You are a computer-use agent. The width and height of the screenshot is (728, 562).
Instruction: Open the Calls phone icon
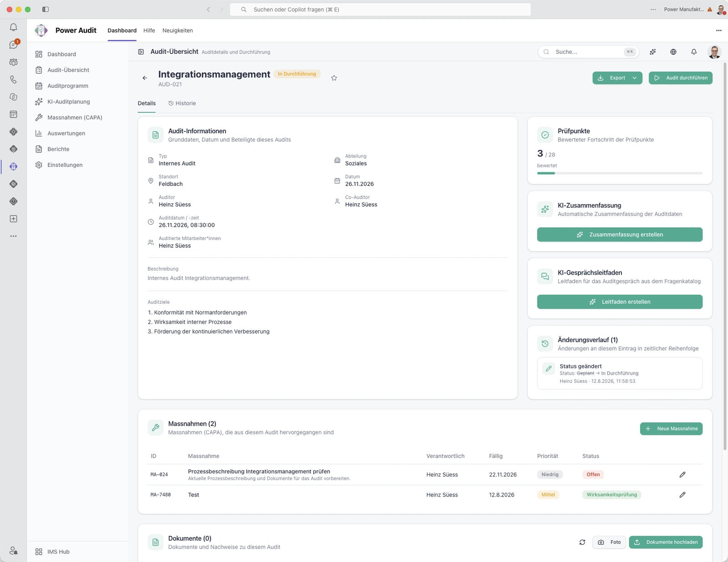click(x=14, y=80)
